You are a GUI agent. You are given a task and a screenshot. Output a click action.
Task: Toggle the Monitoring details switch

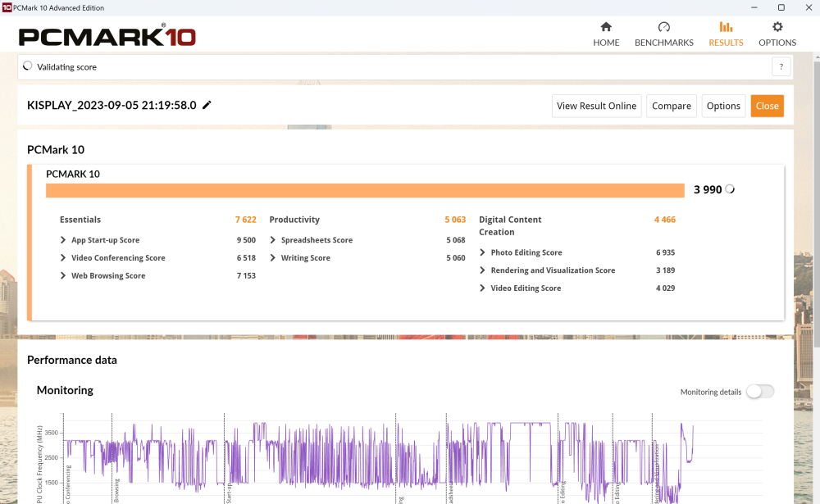click(759, 392)
